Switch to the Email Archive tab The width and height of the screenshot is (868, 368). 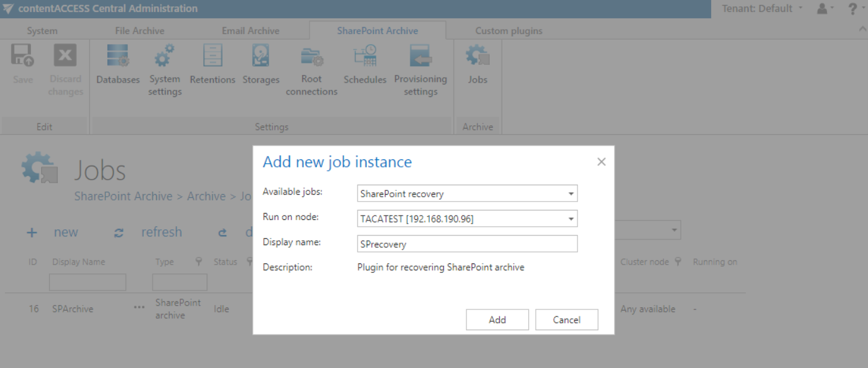(x=250, y=30)
